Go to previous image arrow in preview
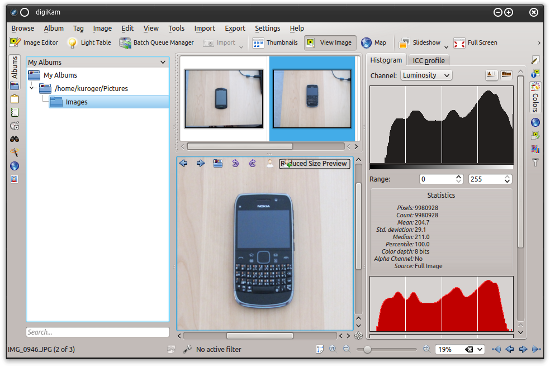This screenshot has width=550, height=367. 183,163
